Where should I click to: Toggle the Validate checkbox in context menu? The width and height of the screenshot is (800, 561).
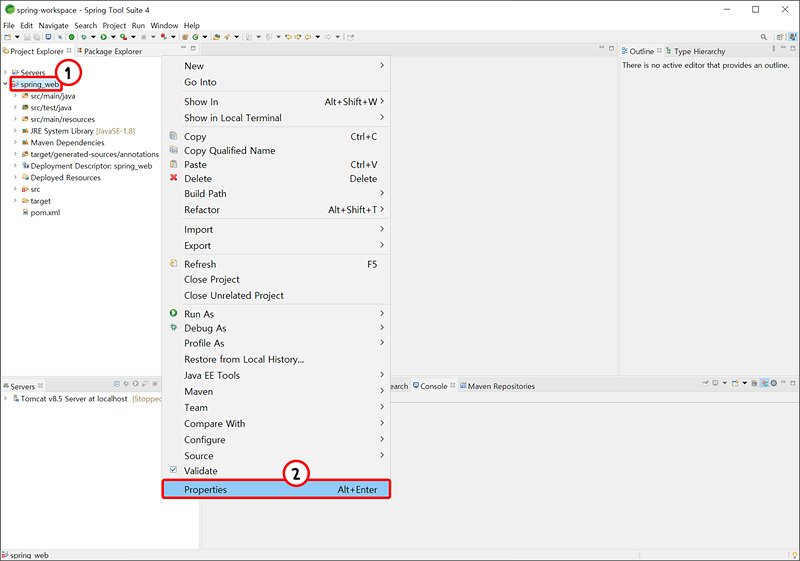click(173, 470)
